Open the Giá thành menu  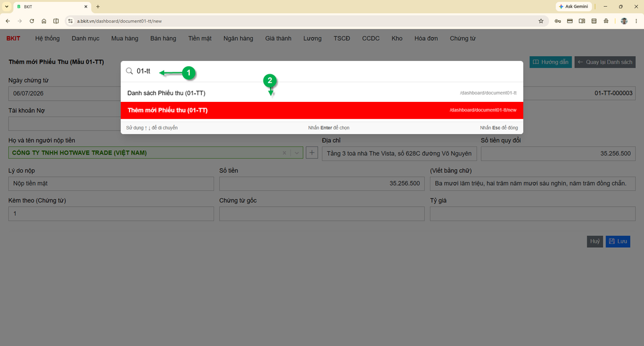(x=278, y=38)
